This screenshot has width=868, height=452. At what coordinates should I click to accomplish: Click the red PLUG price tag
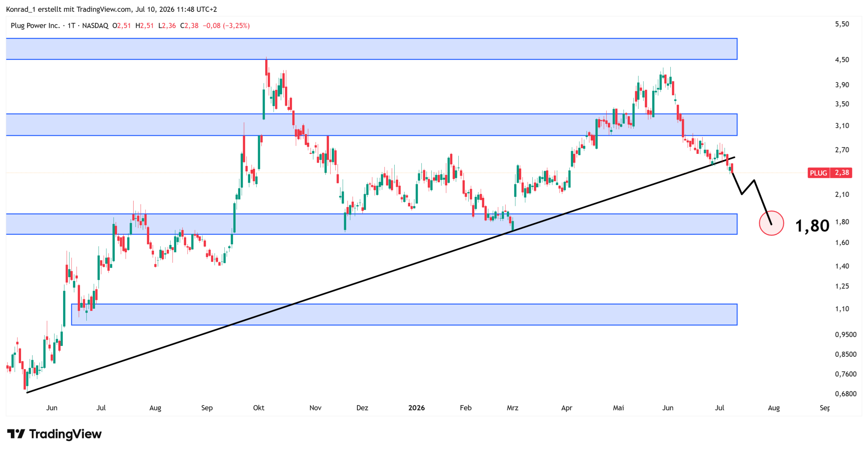tap(818, 173)
